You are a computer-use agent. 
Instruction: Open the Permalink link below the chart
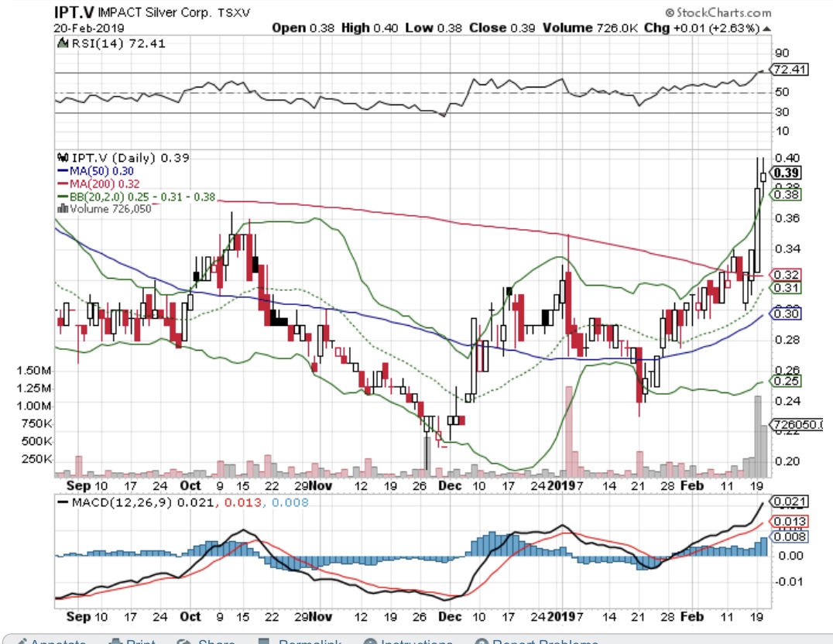click(x=310, y=642)
